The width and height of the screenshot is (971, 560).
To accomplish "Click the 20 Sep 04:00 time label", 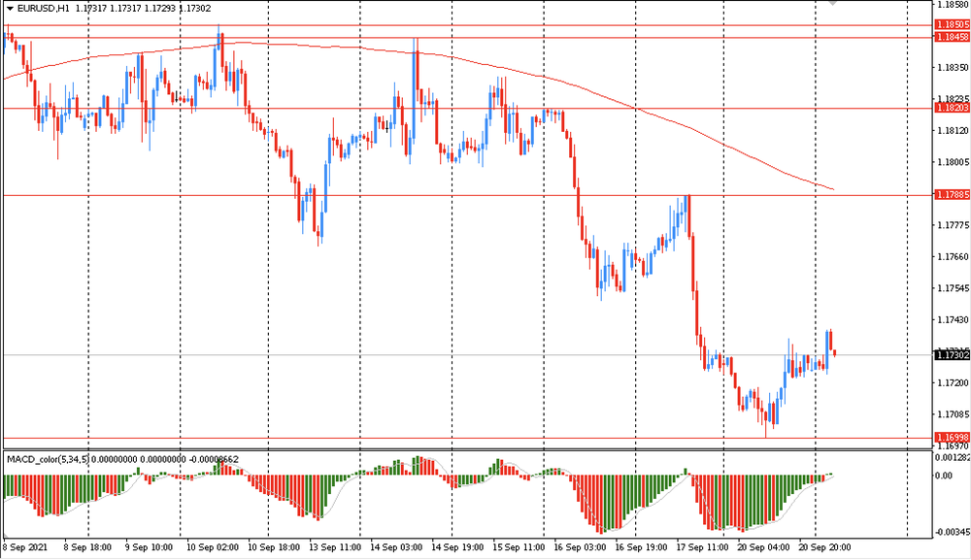I will (x=764, y=547).
